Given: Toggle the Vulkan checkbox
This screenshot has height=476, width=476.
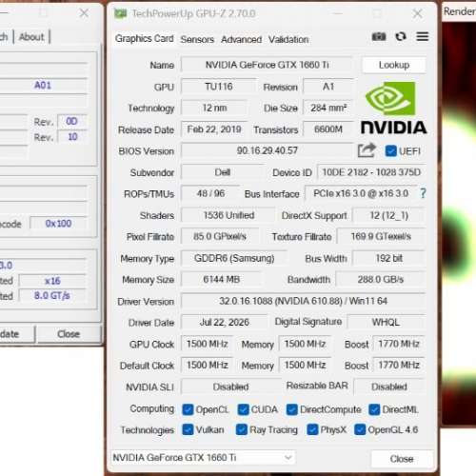Looking at the screenshot, I should coord(188,429).
